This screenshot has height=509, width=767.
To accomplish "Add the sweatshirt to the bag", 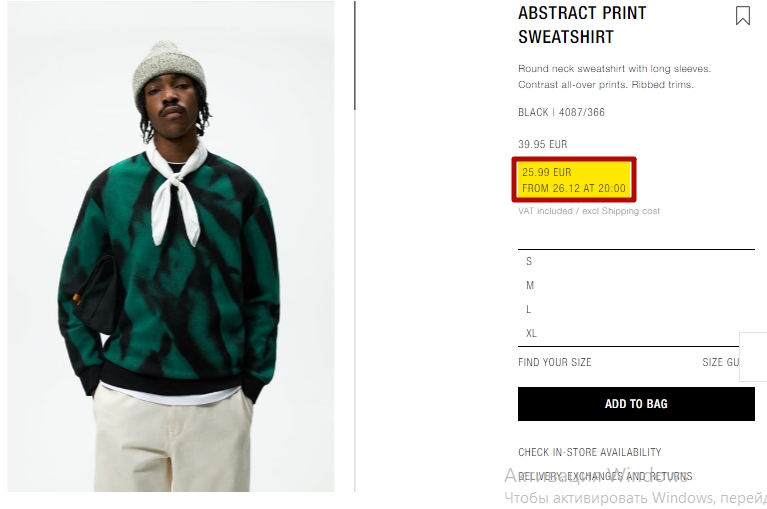I will tap(636, 404).
